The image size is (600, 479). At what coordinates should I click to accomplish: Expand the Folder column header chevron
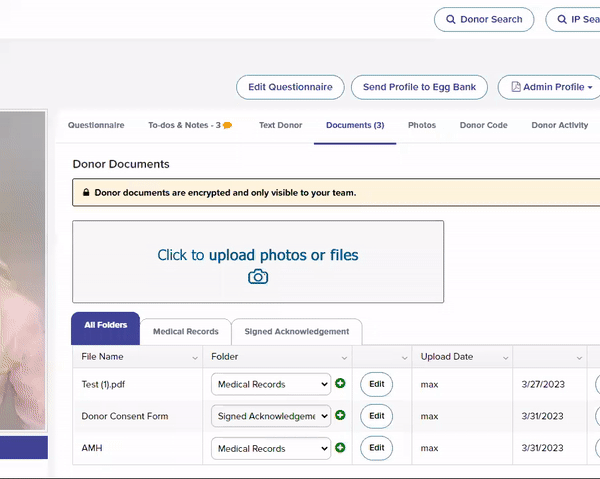pos(344,357)
